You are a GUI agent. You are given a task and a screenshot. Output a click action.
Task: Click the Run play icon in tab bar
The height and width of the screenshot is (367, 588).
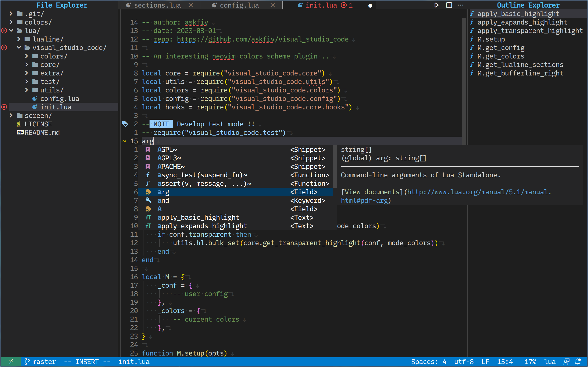(x=436, y=5)
